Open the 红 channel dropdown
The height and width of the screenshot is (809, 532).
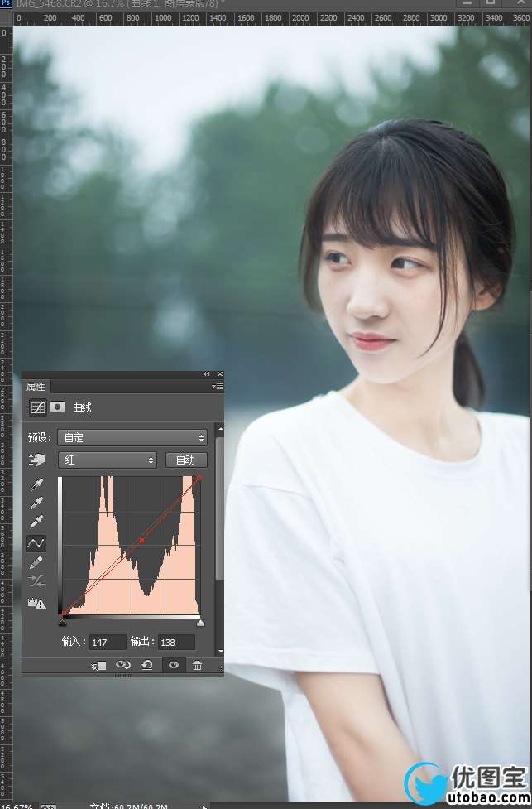tap(107, 460)
